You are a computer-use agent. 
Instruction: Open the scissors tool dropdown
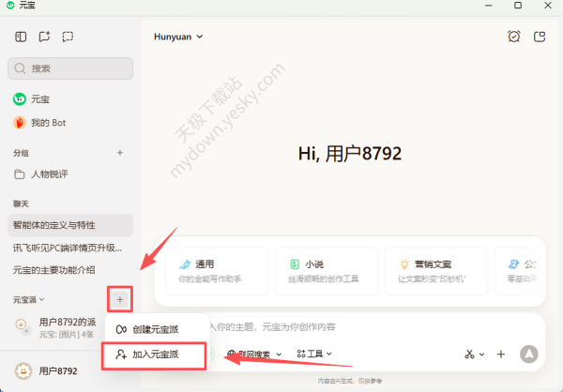(474, 354)
